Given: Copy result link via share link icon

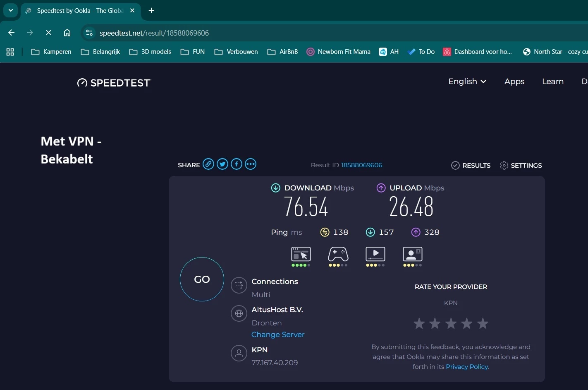Looking at the screenshot, I should pyautogui.click(x=208, y=164).
